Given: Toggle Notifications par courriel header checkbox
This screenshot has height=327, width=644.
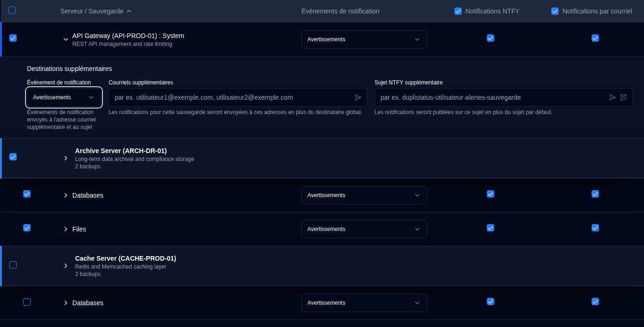Looking at the screenshot, I should tap(555, 11).
